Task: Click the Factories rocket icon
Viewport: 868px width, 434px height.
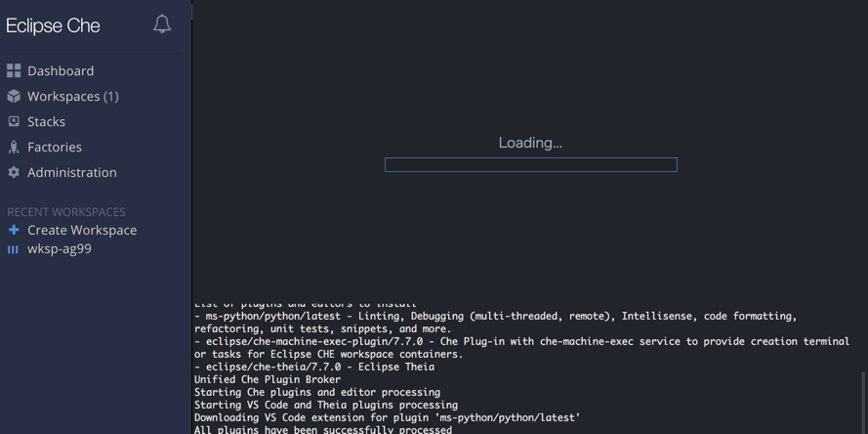Action: coord(14,147)
